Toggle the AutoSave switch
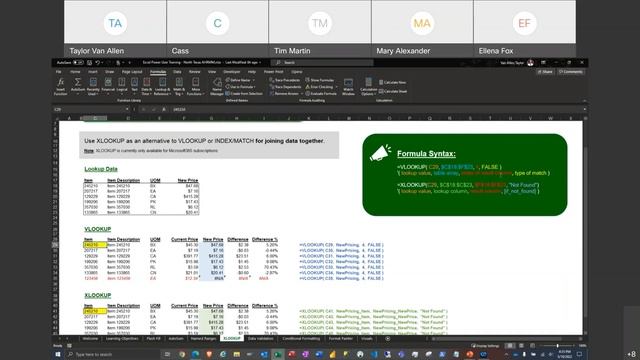This screenshot has height=360, width=640. (x=78, y=62)
